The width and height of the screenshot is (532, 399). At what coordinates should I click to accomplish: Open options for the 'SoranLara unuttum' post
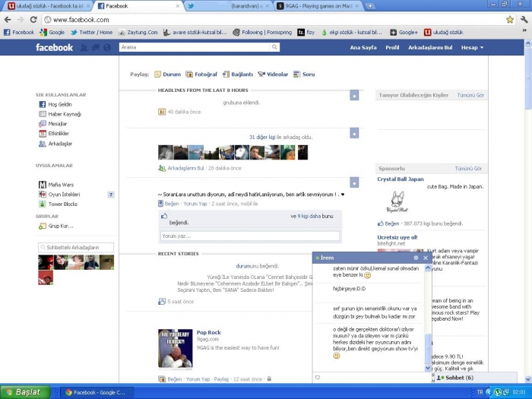click(354, 182)
